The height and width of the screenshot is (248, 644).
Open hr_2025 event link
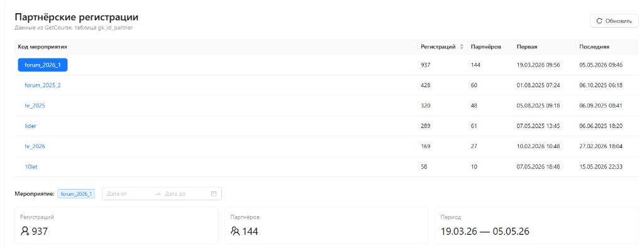pyautogui.click(x=35, y=105)
